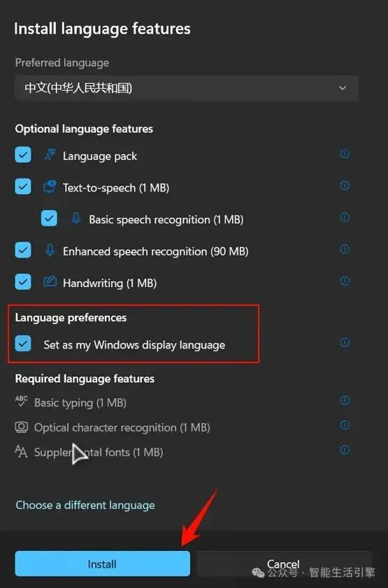
Task: Show info for Enhanced speech recognition
Action: [x=345, y=249]
